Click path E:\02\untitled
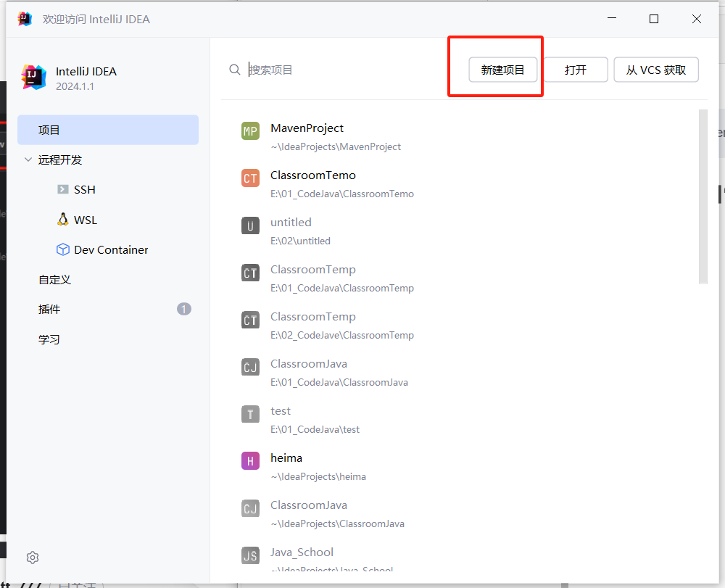 [301, 241]
